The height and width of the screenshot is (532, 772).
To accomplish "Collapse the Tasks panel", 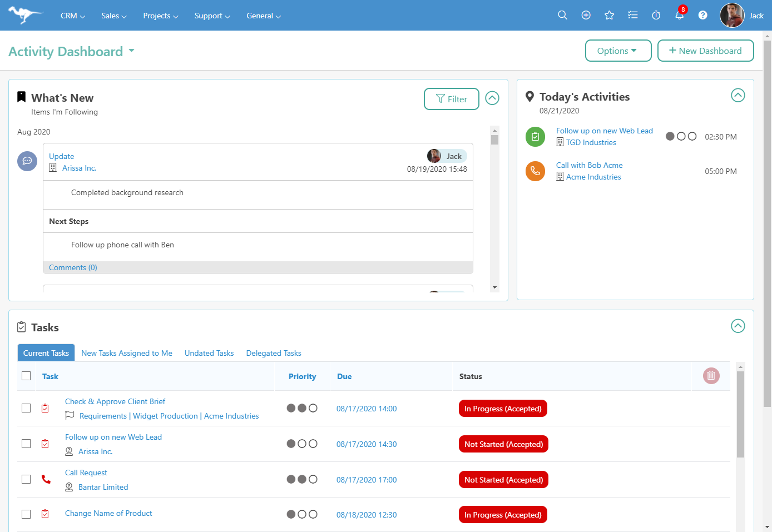I will (x=738, y=326).
